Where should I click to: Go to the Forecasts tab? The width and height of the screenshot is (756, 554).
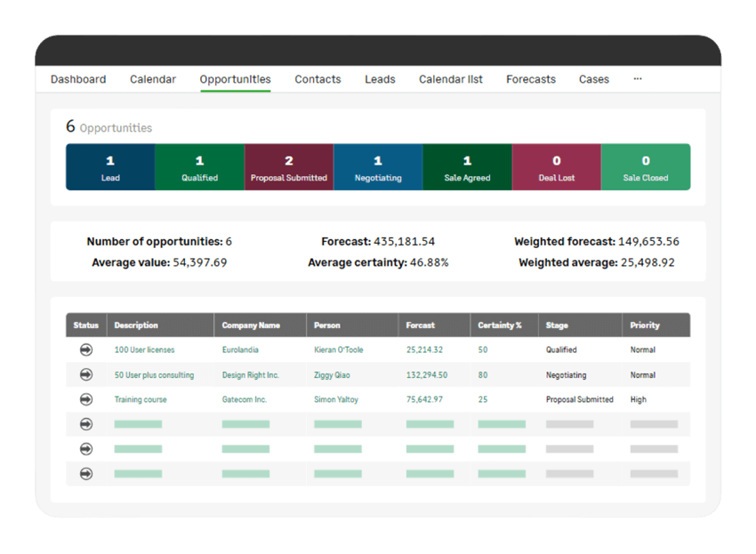[531, 79]
